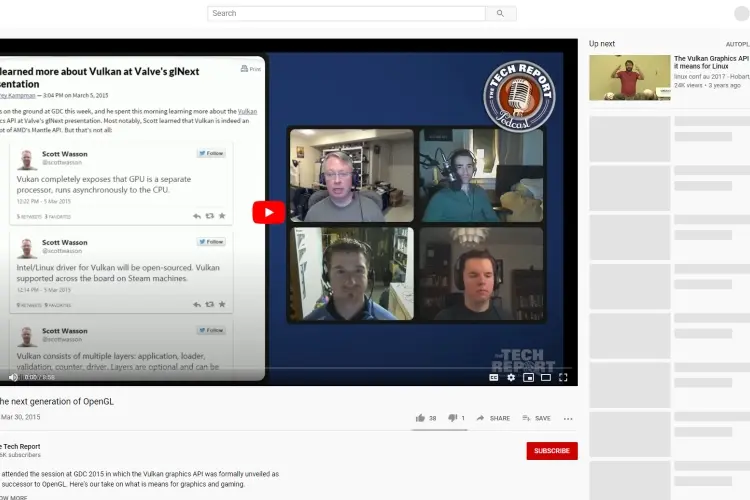Image resolution: width=750 pixels, height=500 pixels.
Task: Click the red SUBSCRIBE button
Action: 552,451
